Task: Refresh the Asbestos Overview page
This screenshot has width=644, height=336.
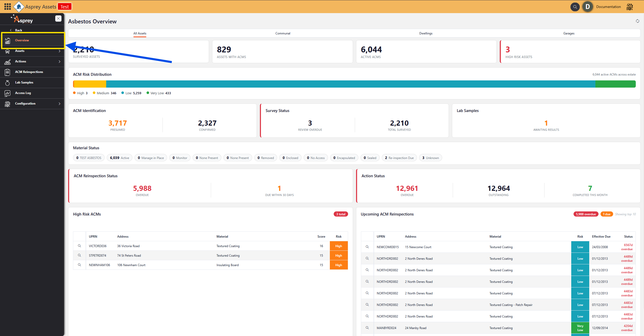Action: (x=637, y=21)
